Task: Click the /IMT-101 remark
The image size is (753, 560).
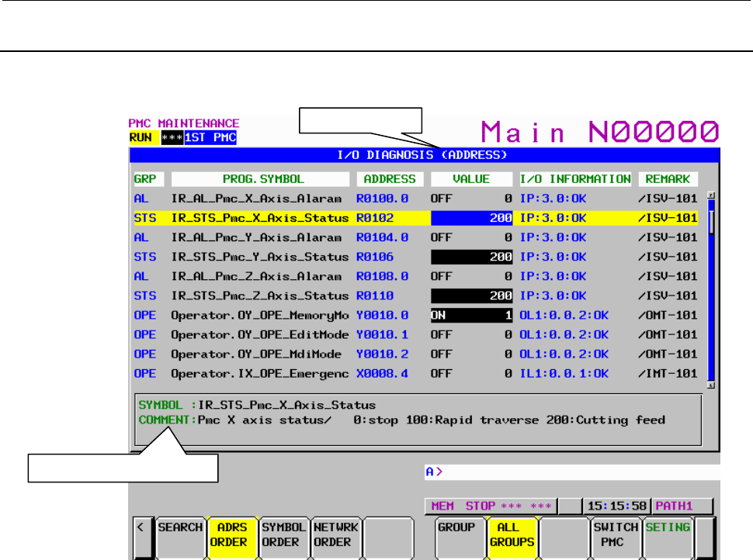Action: [x=668, y=374]
